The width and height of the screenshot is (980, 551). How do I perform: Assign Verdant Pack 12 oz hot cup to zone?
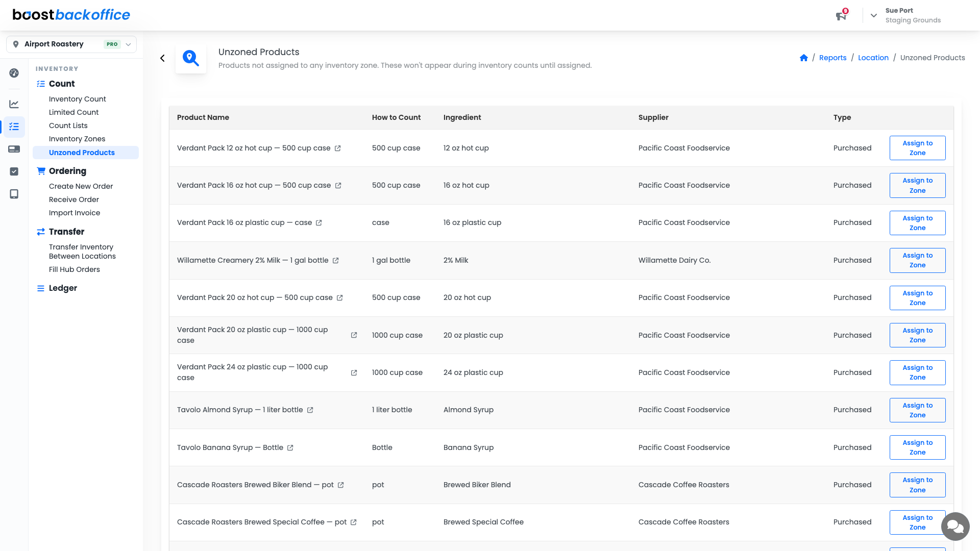click(917, 148)
